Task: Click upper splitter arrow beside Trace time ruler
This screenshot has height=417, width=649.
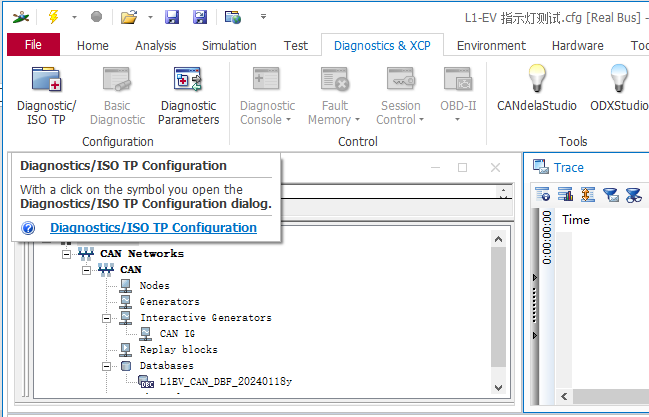Action: point(535,277)
